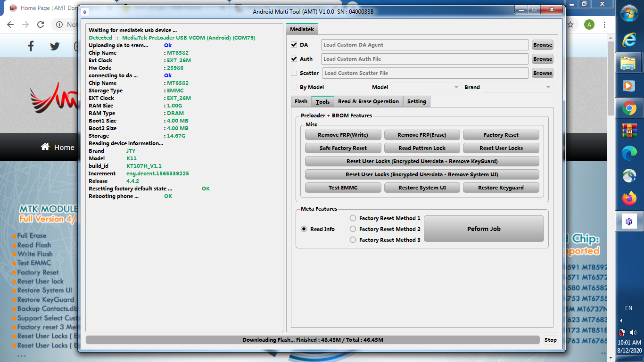
Task: Click the Remove FRP(Write) button
Action: click(x=343, y=135)
